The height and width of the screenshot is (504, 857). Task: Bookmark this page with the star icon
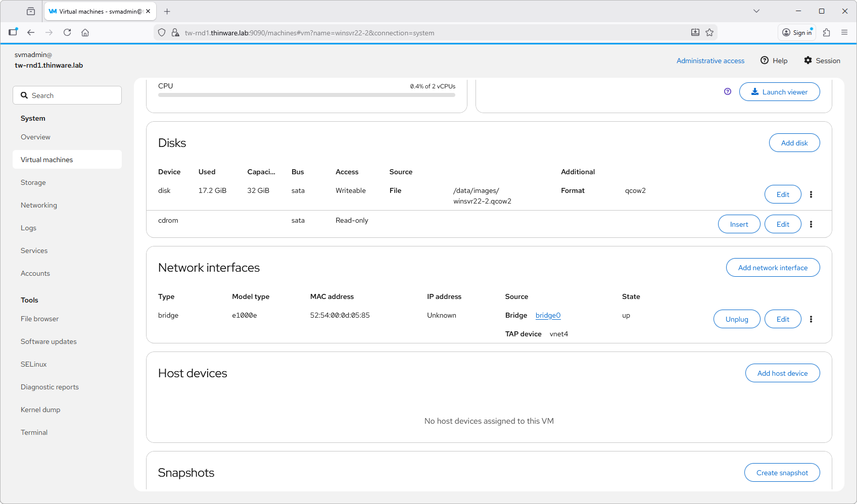tap(709, 32)
